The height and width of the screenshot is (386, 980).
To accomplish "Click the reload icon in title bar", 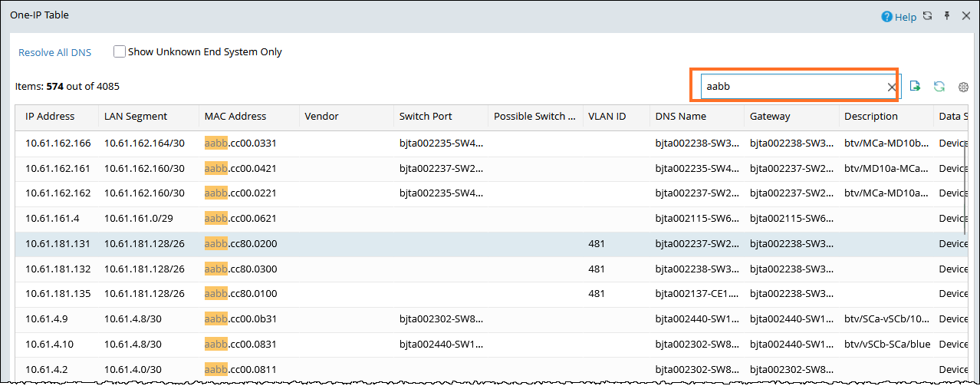I will coord(927,16).
